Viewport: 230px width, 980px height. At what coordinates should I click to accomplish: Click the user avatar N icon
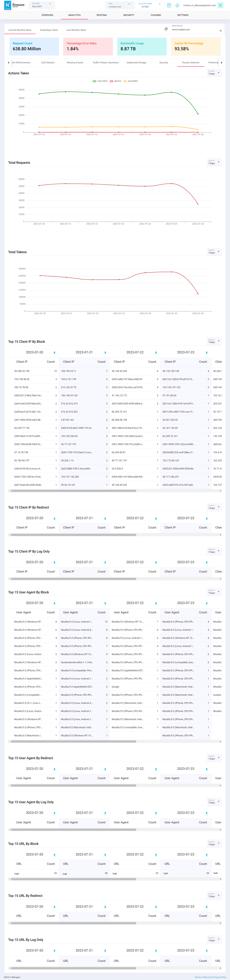tap(220, 5)
